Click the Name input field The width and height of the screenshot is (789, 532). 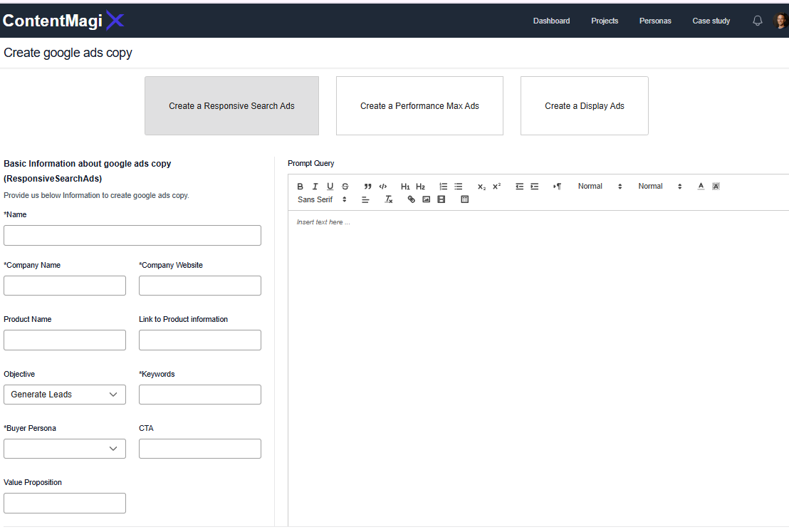click(x=132, y=236)
